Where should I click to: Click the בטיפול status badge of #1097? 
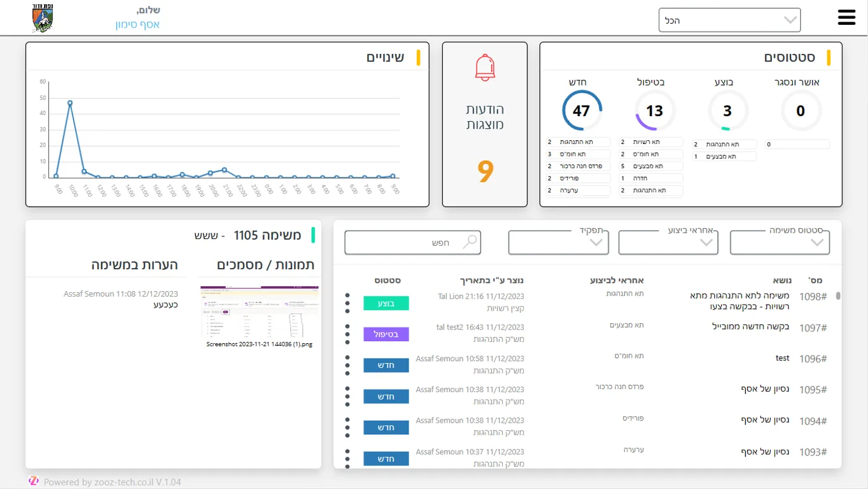click(x=386, y=334)
